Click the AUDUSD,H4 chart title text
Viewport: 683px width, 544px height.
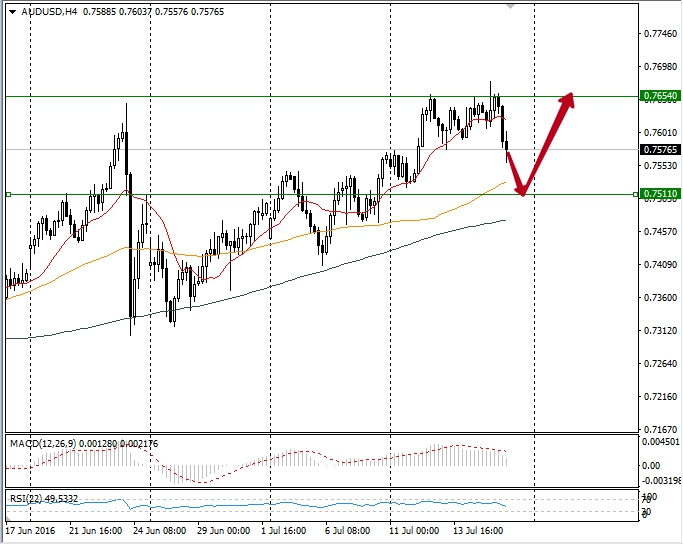(49, 12)
